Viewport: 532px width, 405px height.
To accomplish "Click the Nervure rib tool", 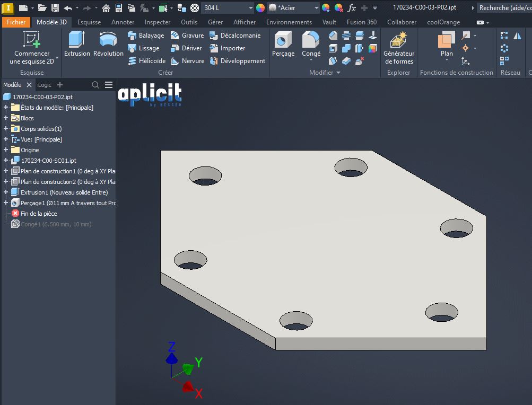I will pos(187,61).
